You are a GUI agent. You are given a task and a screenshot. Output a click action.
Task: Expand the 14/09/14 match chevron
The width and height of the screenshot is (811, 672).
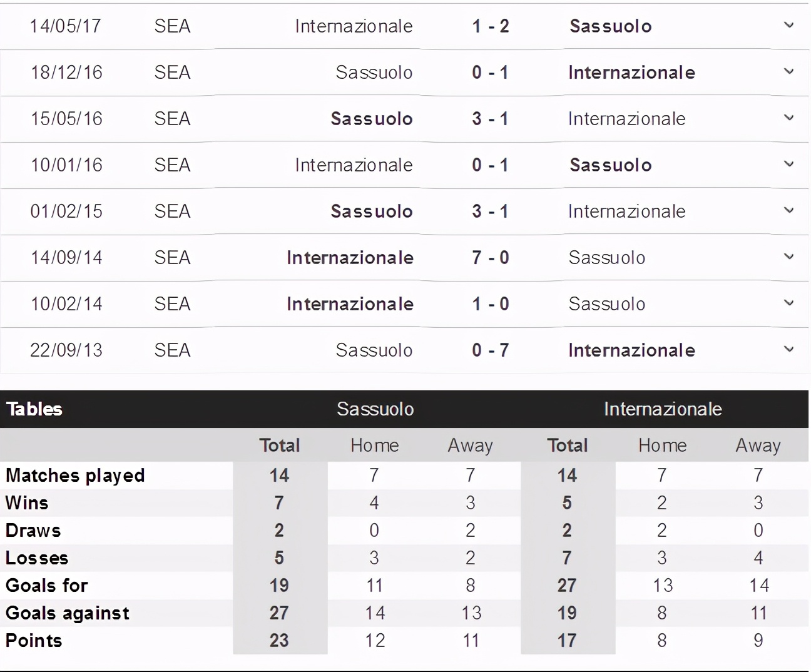(x=788, y=257)
